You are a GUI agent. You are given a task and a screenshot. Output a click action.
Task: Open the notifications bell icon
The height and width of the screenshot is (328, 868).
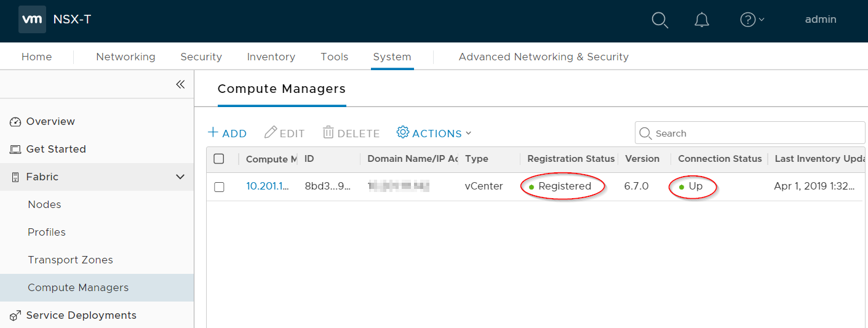(x=701, y=20)
